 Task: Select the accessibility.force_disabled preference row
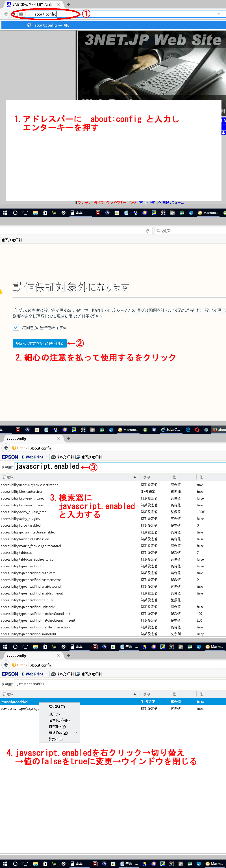pos(21,525)
